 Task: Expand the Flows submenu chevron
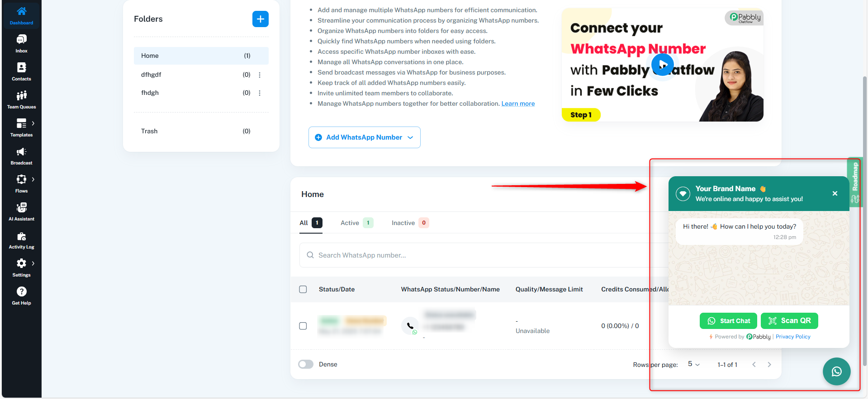(x=33, y=179)
